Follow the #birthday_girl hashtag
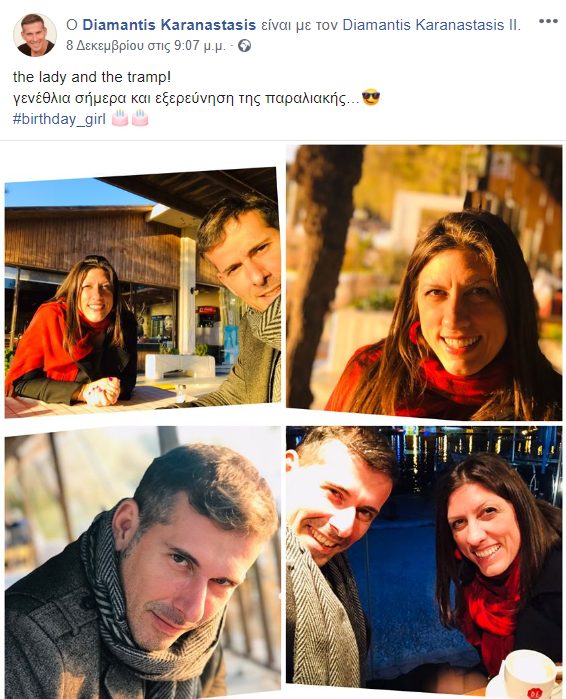 pyautogui.click(x=59, y=119)
